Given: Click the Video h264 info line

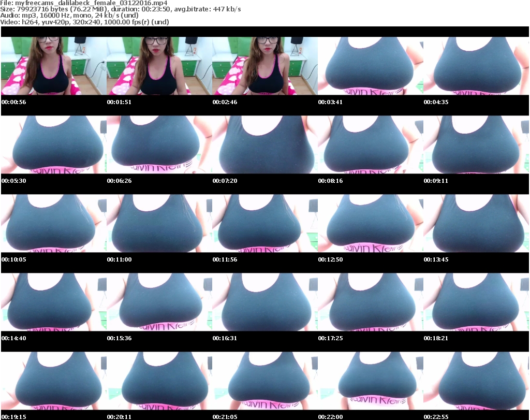Looking at the screenshot, I should [84, 22].
